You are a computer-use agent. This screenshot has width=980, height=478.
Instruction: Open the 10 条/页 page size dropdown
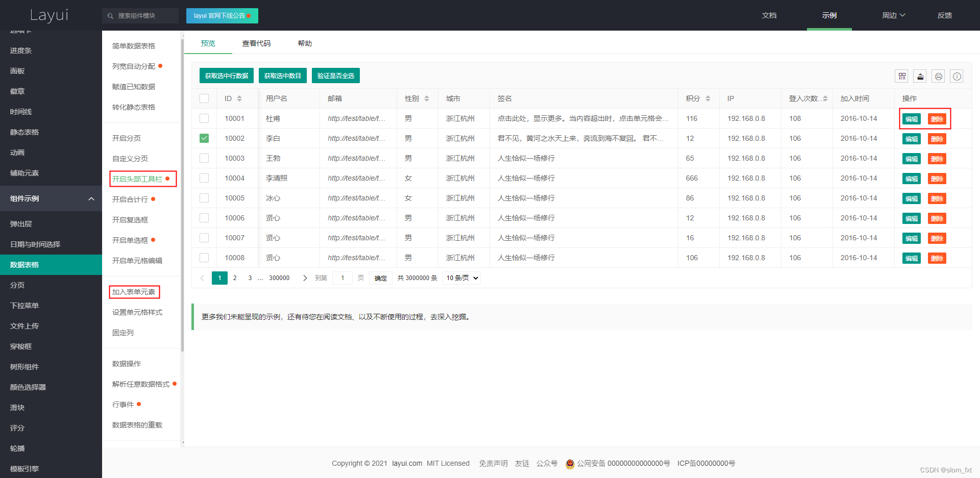tap(462, 278)
